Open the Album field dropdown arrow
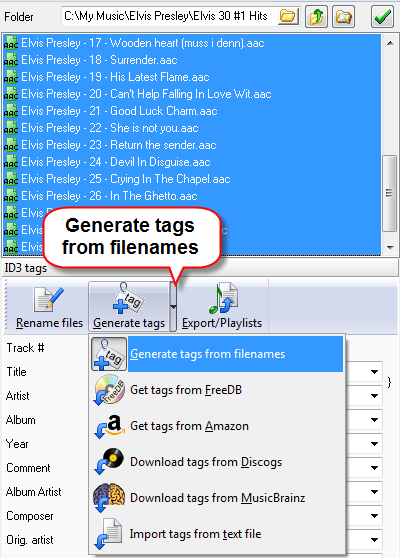400x558 pixels. coord(374,420)
